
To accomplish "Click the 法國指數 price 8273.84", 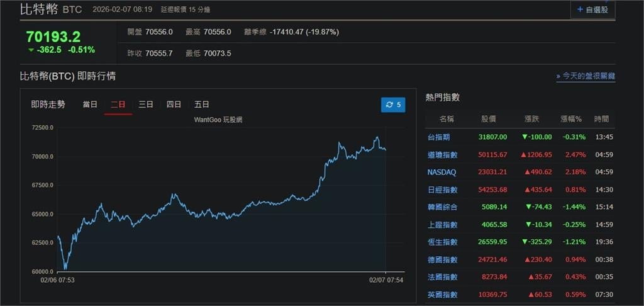I will click(495, 277).
